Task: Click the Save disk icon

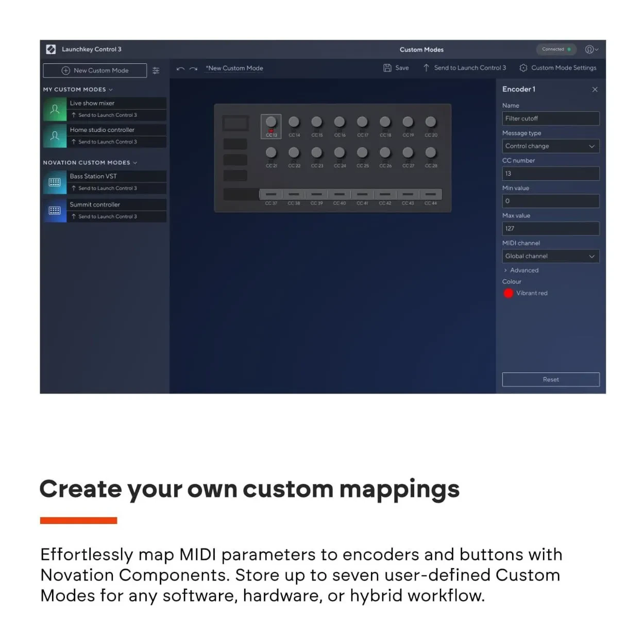Action: [387, 68]
